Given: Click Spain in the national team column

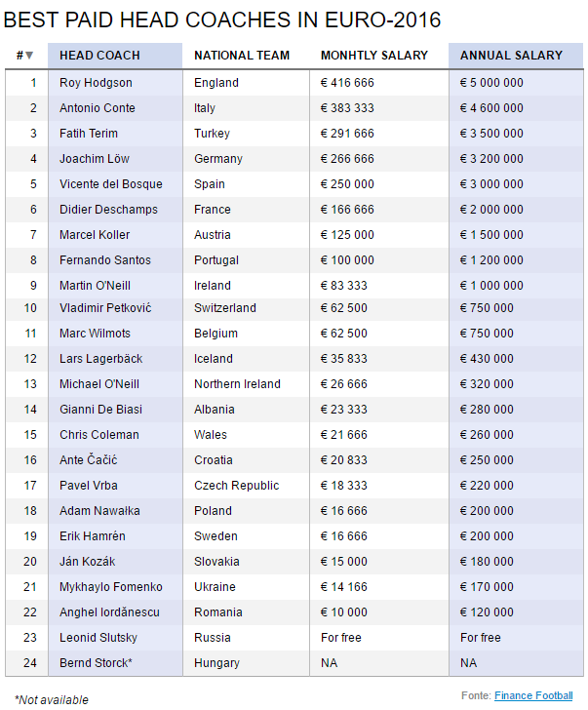Looking at the screenshot, I should (210, 184).
